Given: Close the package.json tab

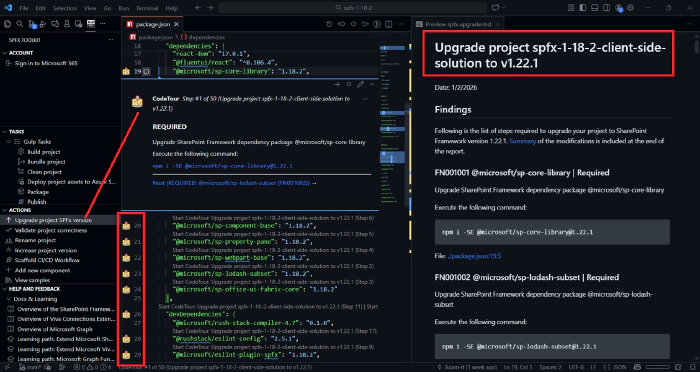Looking at the screenshot, I should pyautogui.click(x=176, y=24).
